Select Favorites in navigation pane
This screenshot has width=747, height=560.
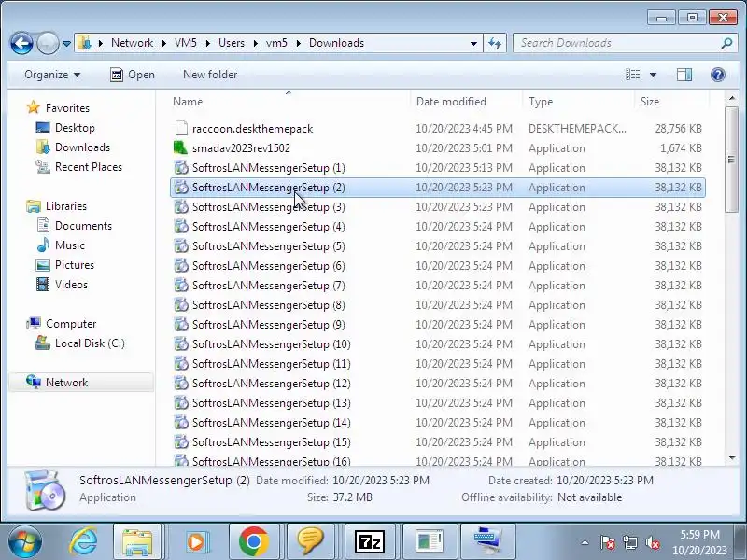click(x=67, y=108)
